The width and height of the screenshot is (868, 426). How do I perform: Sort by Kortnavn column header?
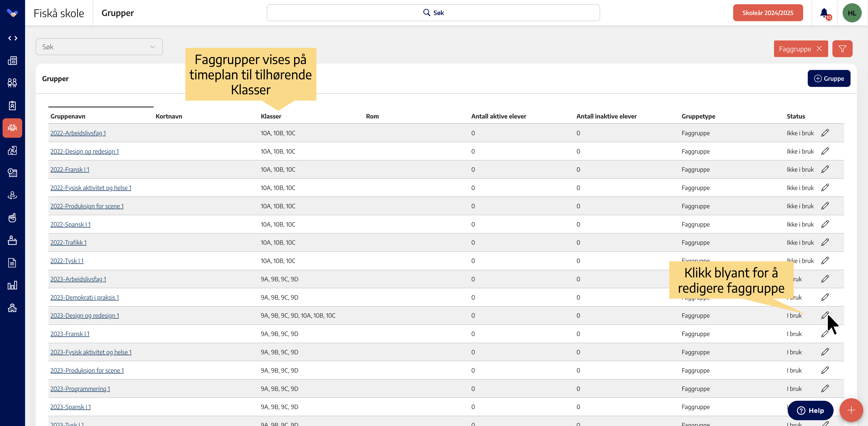coord(168,116)
